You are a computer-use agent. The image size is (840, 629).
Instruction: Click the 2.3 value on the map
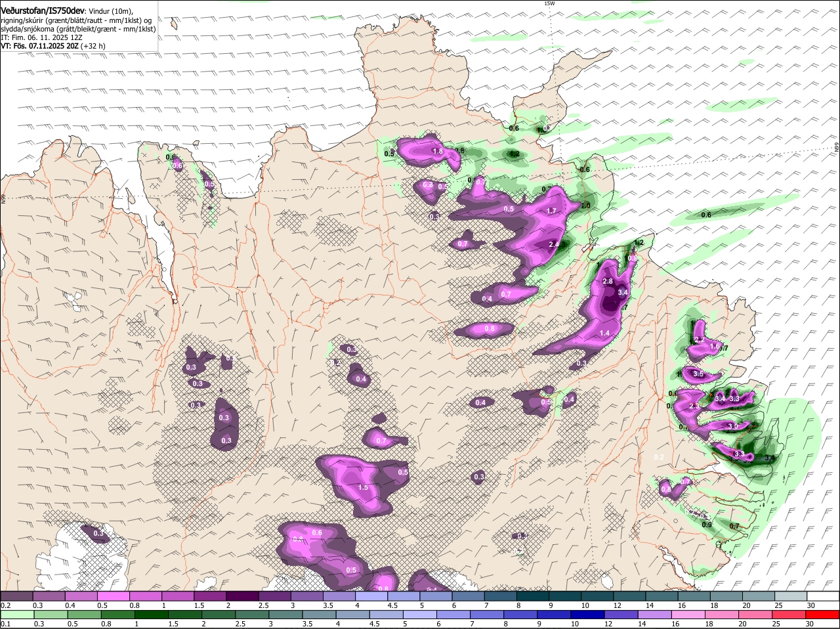(696, 406)
